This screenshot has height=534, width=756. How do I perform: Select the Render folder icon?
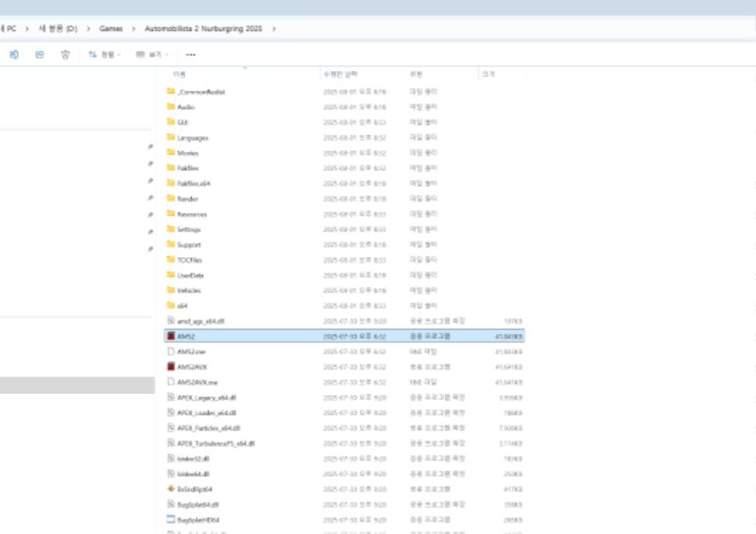[x=171, y=198]
